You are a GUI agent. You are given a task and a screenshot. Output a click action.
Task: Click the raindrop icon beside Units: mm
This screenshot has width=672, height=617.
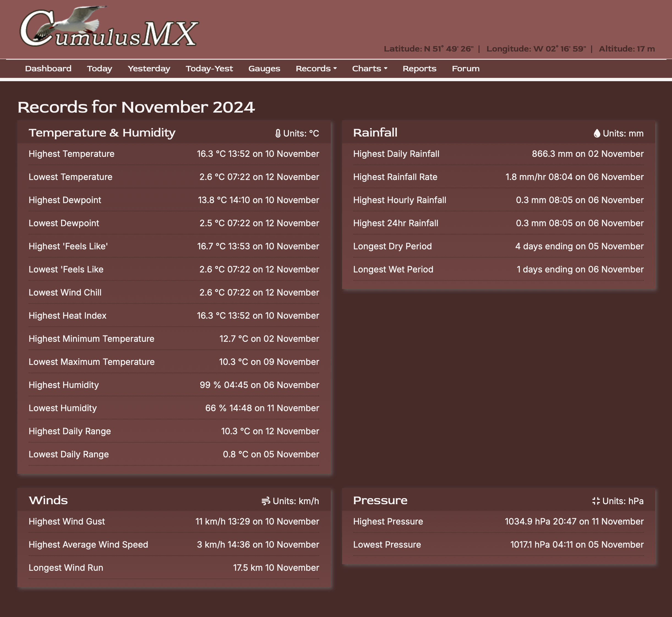coord(597,133)
